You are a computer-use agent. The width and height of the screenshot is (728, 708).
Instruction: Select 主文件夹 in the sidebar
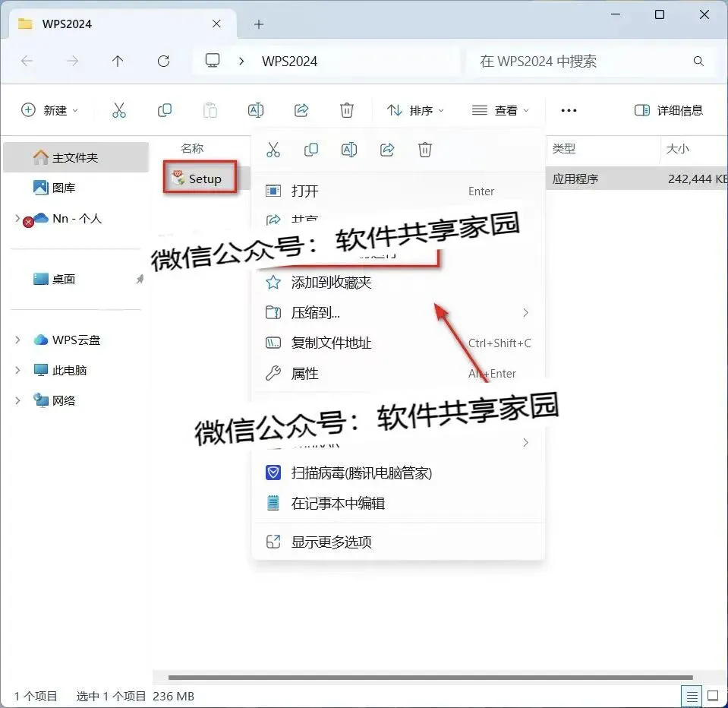coord(76,157)
